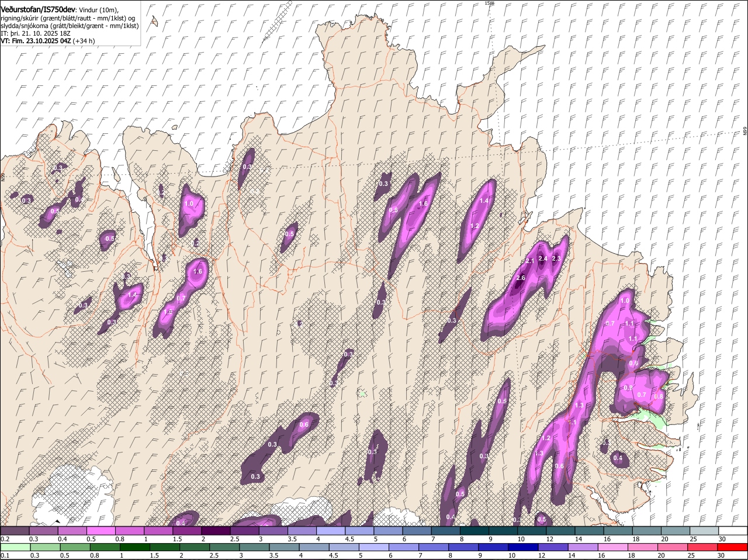The image size is (748, 560).
Task: Click the 0.2 label in the upper legend
Action: pos(5,539)
